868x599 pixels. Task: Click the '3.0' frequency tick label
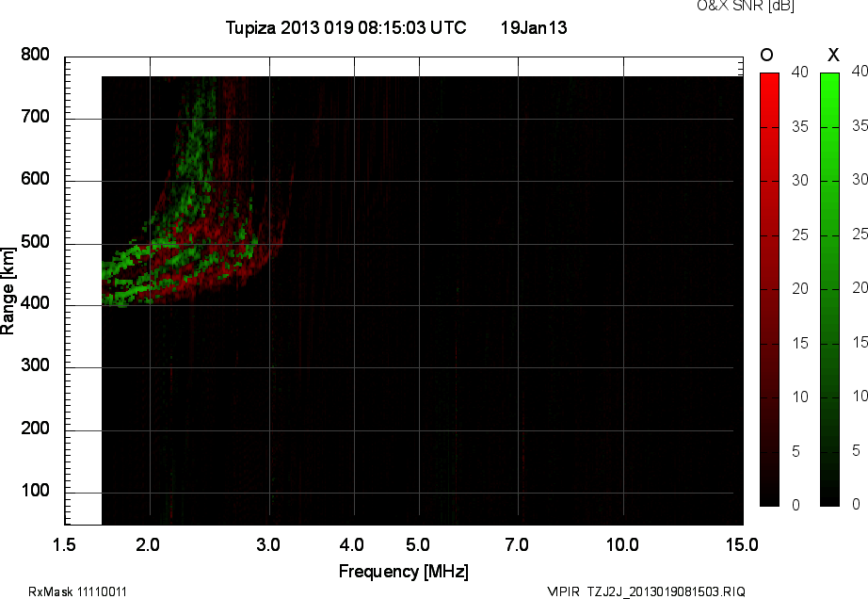(x=268, y=544)
